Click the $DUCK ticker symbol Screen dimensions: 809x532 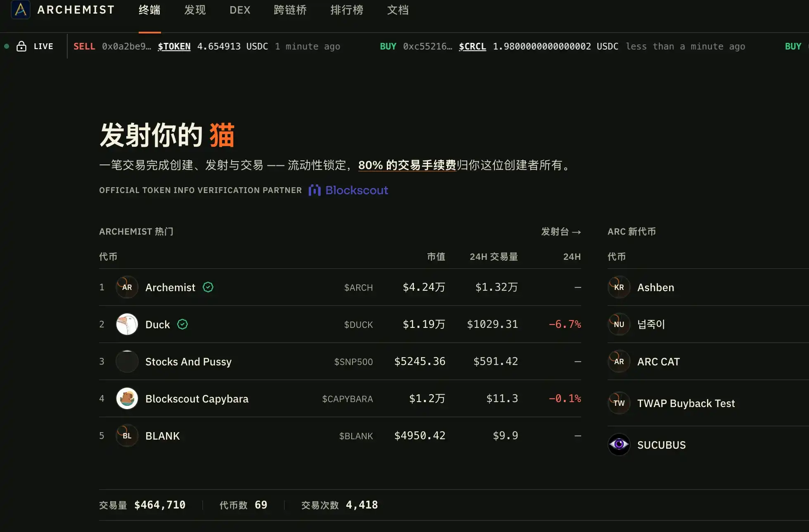[x=358, y=325]
